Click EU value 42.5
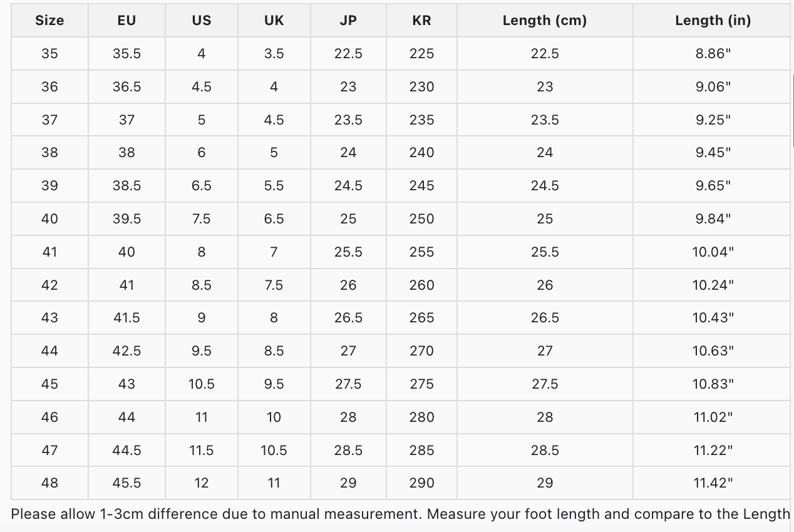 point(126,351)
